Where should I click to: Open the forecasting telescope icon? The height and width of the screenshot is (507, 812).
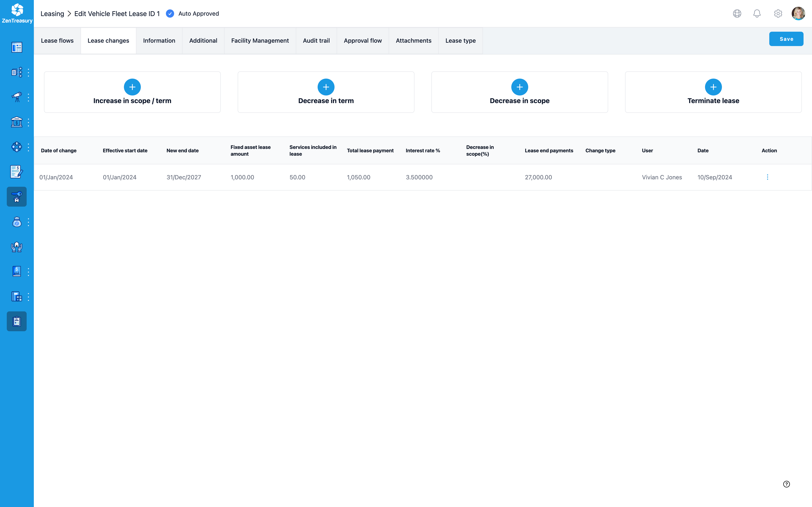click(x=16, y=97)
